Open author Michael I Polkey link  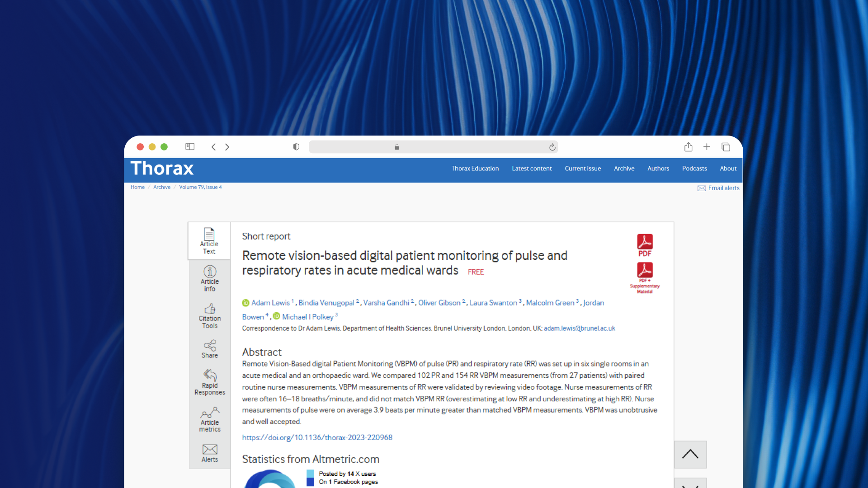[308, 317]
